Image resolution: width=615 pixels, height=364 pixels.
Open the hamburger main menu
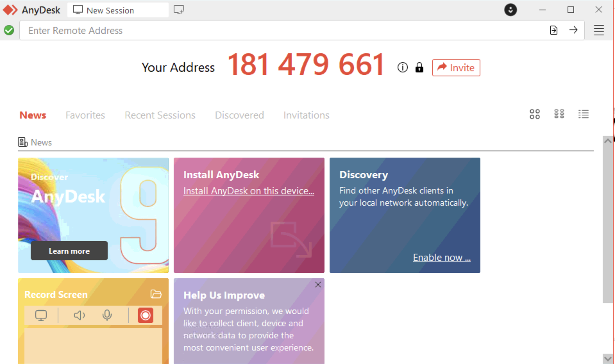599,30
